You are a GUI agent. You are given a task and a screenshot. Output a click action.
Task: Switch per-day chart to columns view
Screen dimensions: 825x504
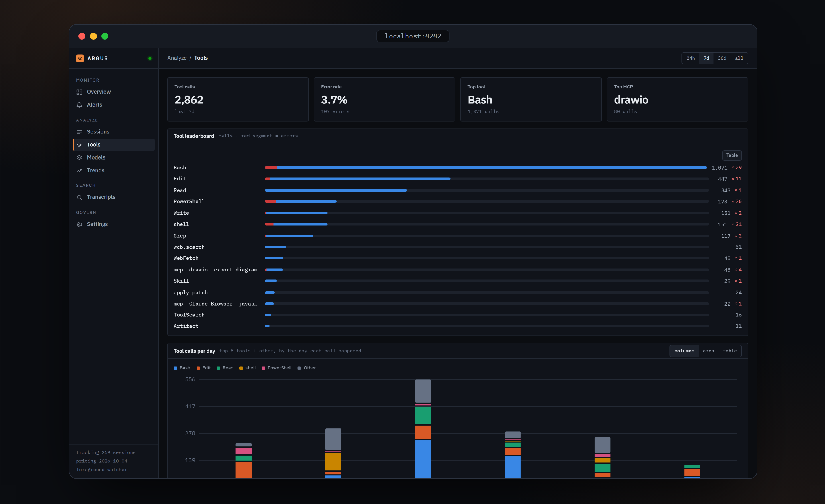(684, 351)
